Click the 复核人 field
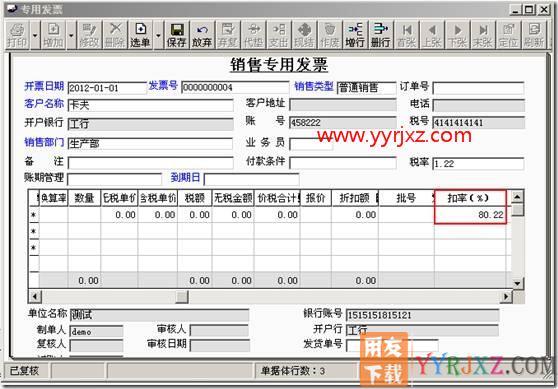 96,345
